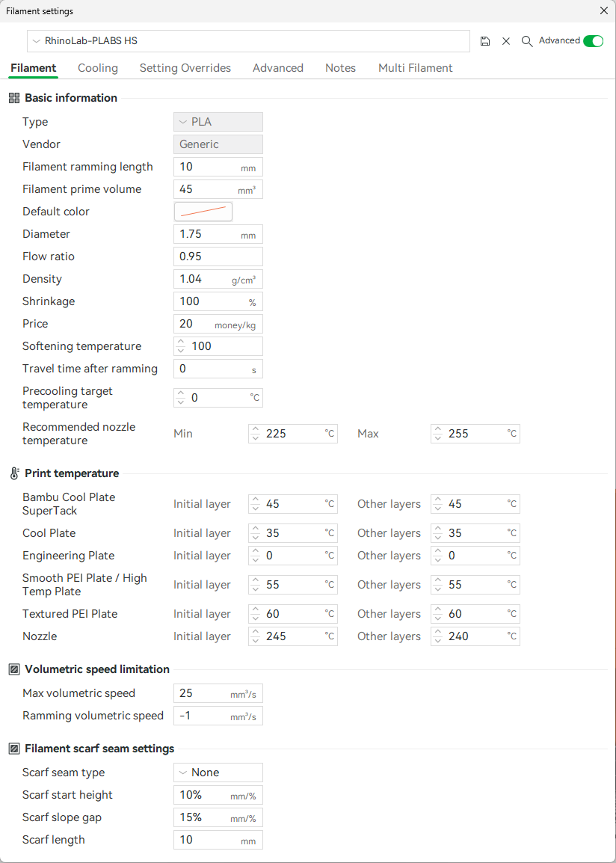Screen dimensions: 616x863
Task: Click the Volumetric speed limitation section icon
Action: pos(13,669)
